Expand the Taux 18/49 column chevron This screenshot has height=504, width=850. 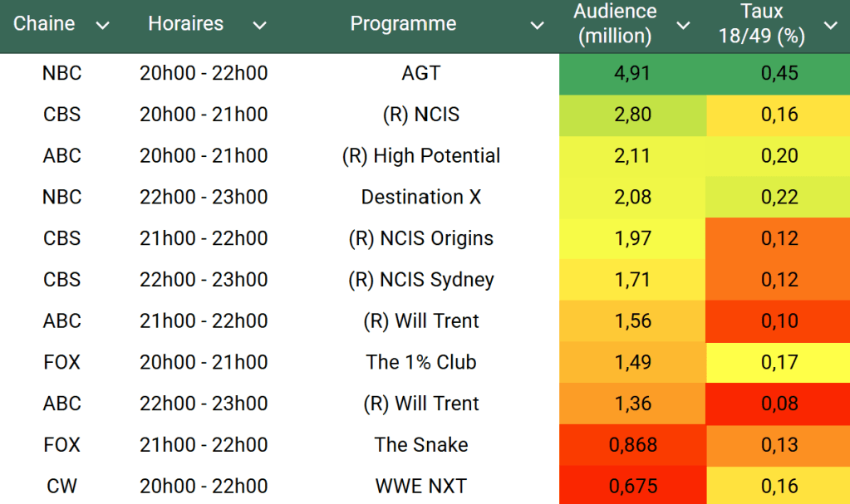(x=830, y=26)
